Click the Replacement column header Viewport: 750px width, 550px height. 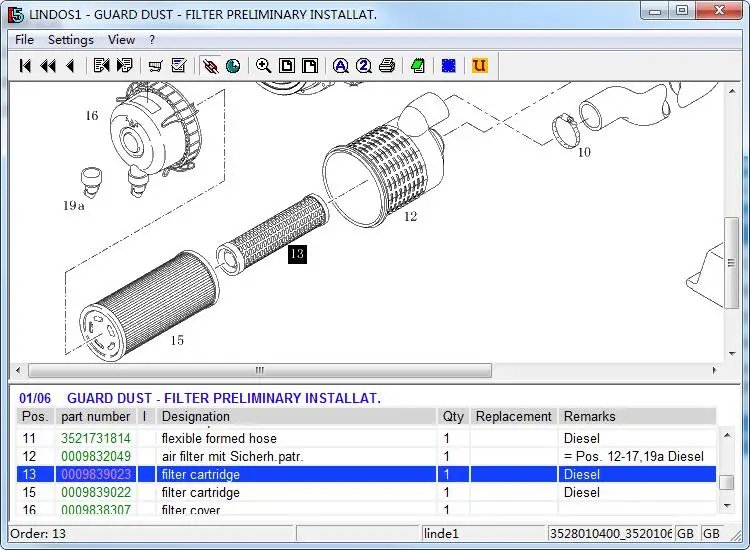(x=514, y=417)
